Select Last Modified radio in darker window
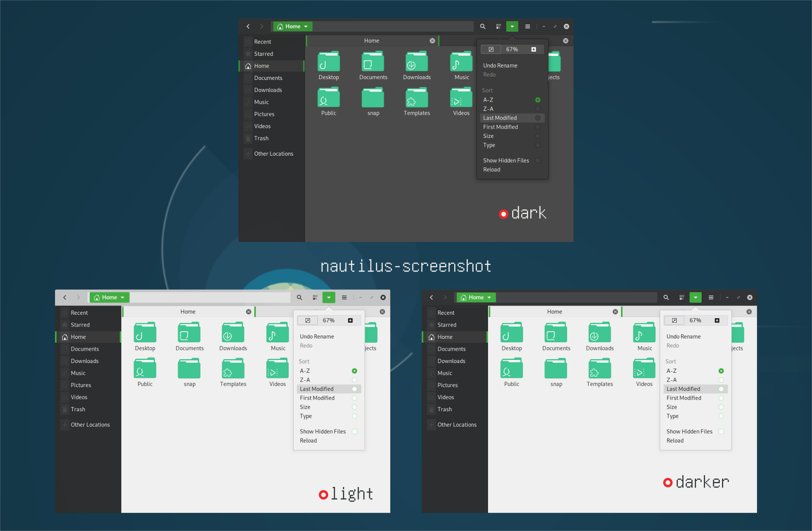This screenshot has width=812, height=531. [x=721, y=389]
